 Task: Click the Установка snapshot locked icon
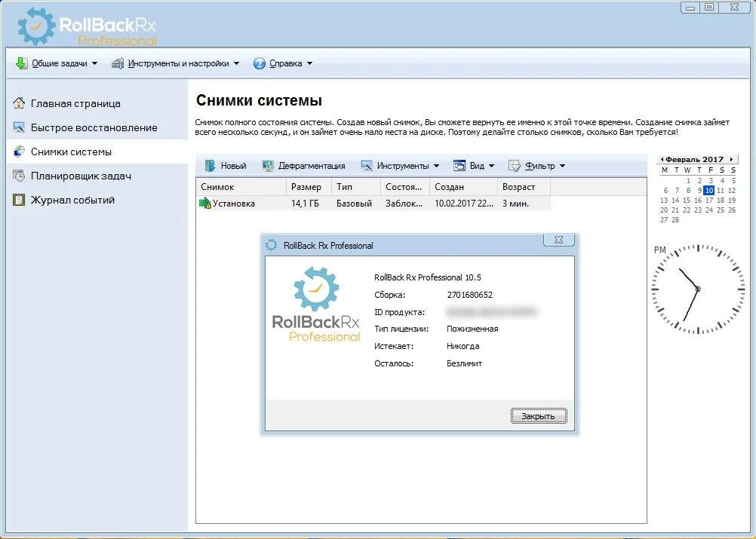point(205,204)
